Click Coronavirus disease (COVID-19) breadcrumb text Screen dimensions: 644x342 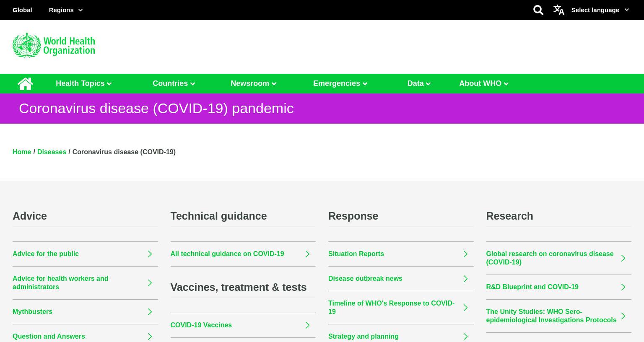(124, 152)
